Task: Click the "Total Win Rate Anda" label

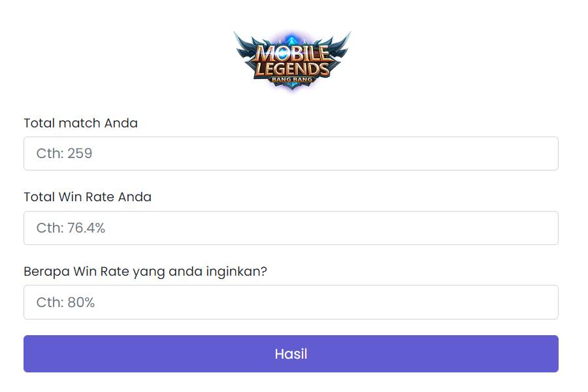Action: (x=88, y=197)
